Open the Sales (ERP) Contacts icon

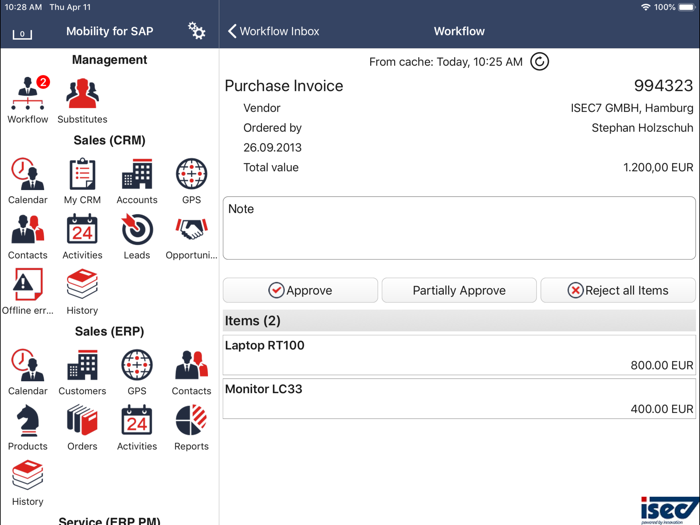pos(192,365)
